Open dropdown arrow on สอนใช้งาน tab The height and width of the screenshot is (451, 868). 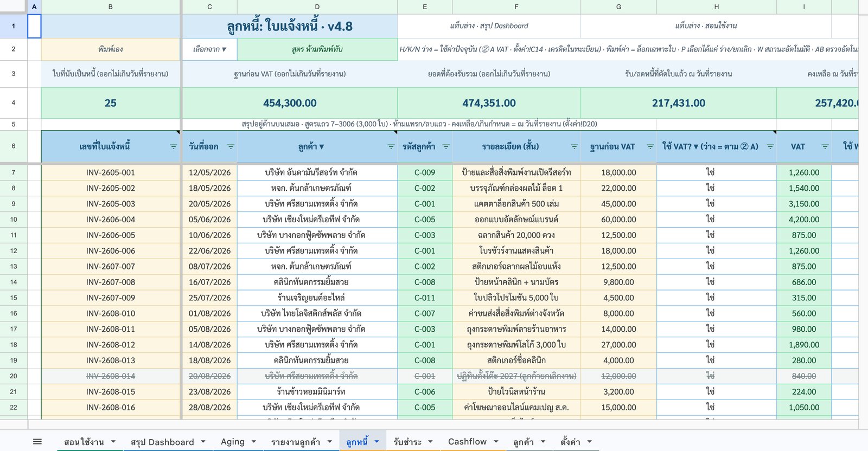pos(113,442)
